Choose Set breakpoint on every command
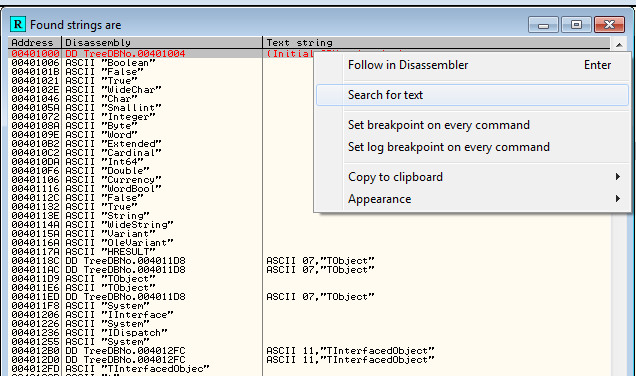This screenshot has width=636, height=376. [472, 125]
